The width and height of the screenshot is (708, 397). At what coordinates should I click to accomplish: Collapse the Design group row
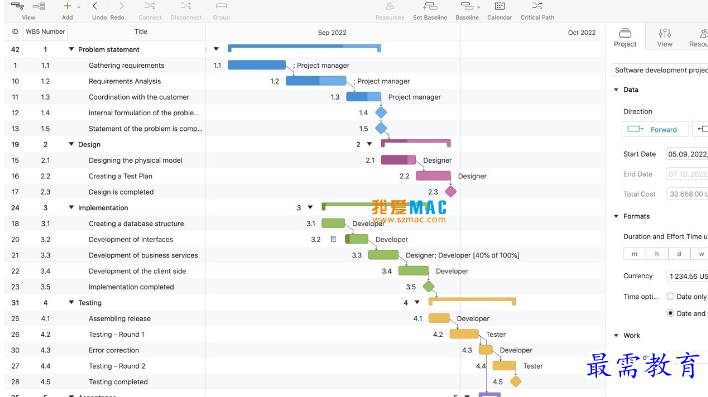(71, 144)
